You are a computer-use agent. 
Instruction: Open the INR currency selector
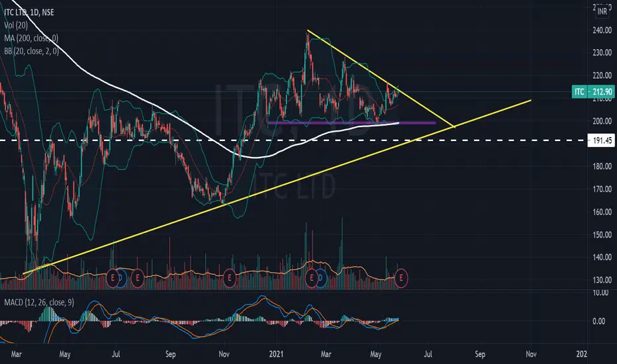(602, 11)
